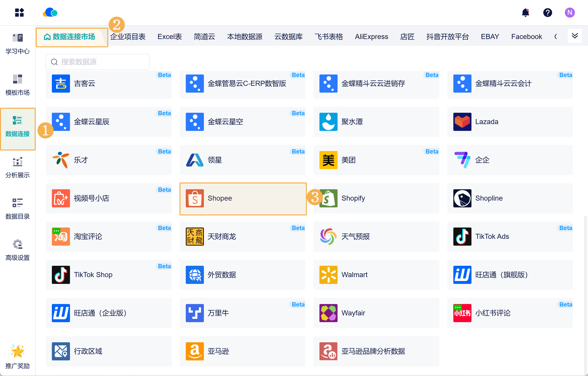Click the app grid launcher icon

click(19, 13)
